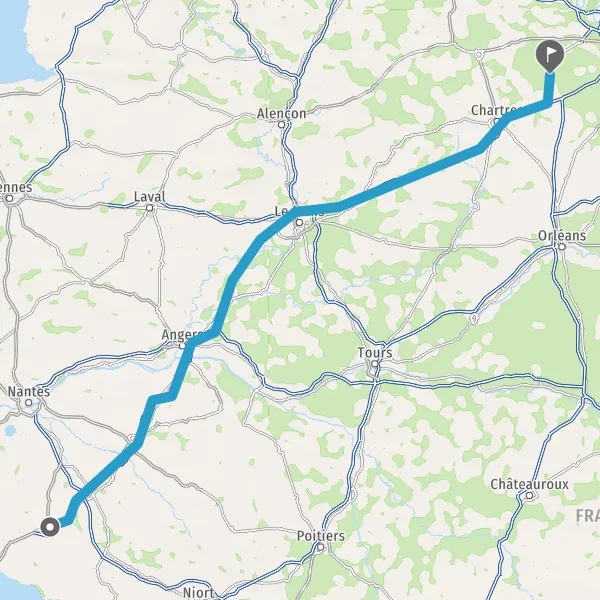Select the Nantes city label
This screenshot has width=600, height=600.
pyautogui.click(x=29, y=391)
